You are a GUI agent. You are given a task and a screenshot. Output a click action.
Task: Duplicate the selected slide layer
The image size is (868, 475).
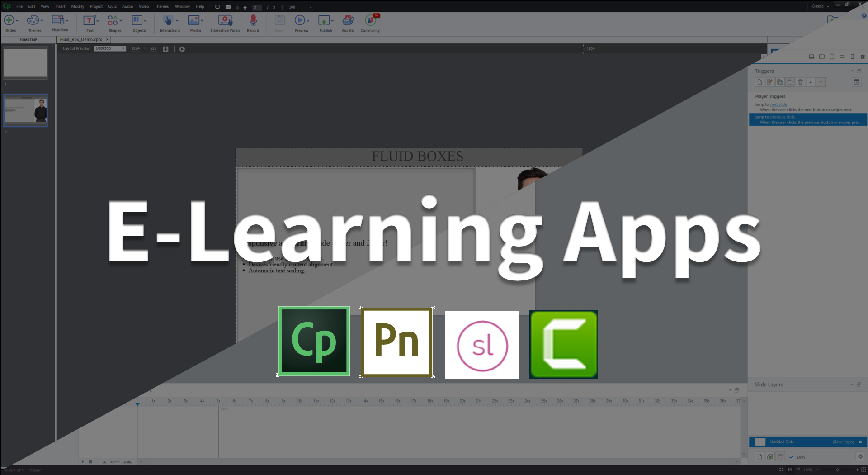(770, 456)
